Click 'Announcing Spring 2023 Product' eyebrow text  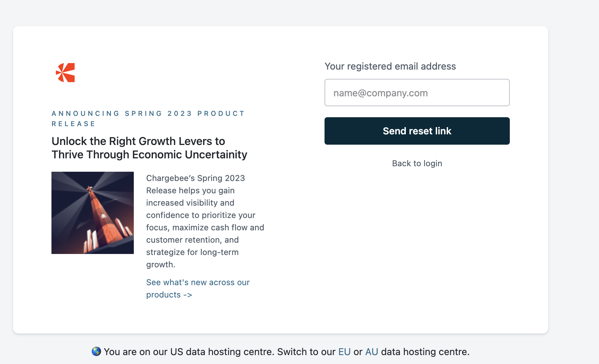pyautogui.click(x=148, y=113)
